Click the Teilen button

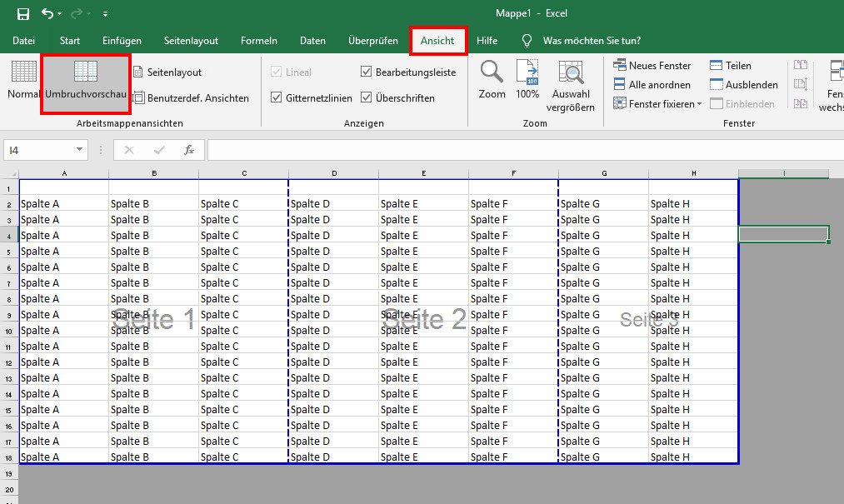click(x=729, y=65)
